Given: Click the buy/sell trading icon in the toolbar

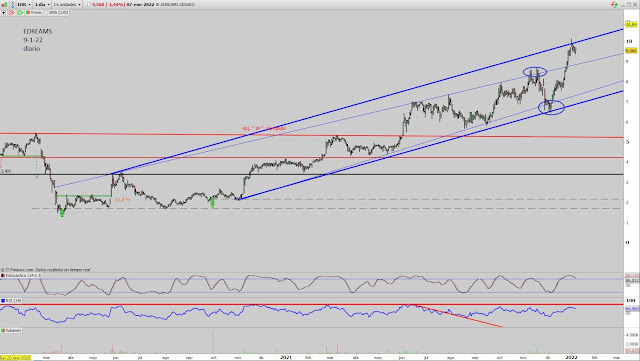Looking at the screenshot, I should (x=4, y=4).
